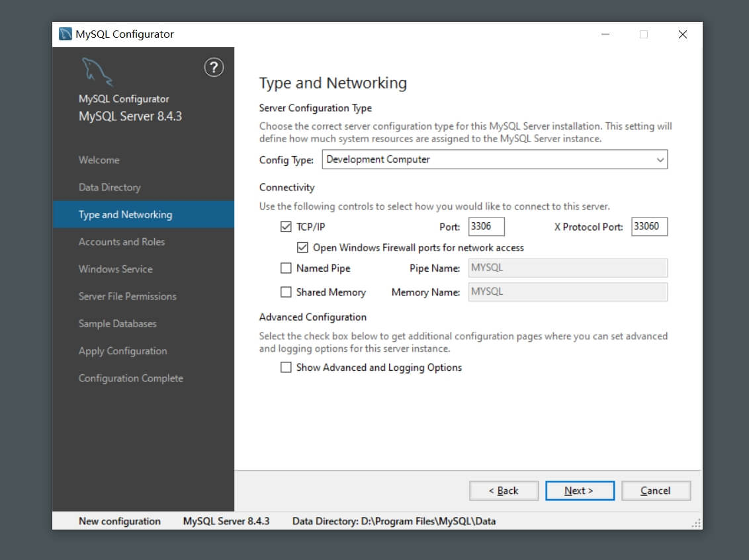The width and height of the screenshot is (749, 560).
Task: Enable the Shared Memory checkbox
Action: click(286, 292)
